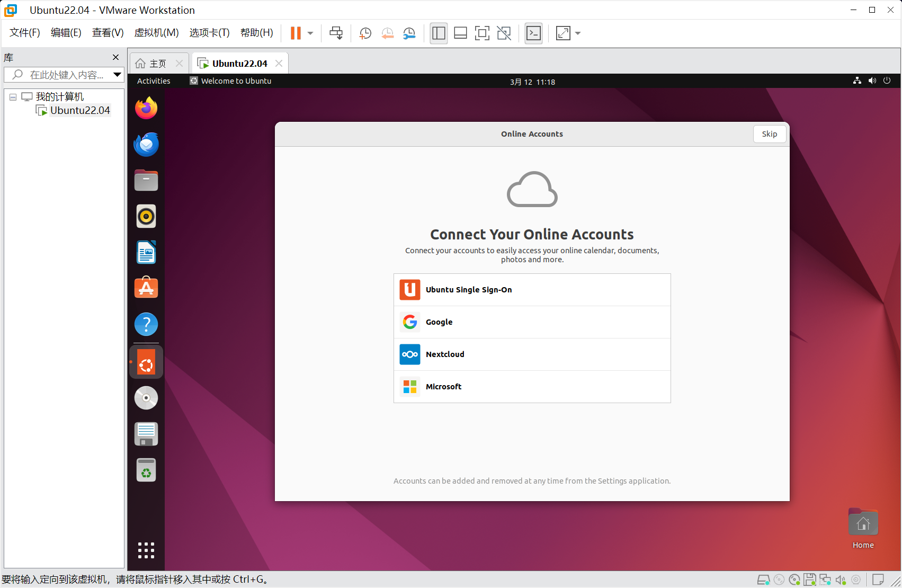Toggle unity mode button in toolbar
Image resolution: width=902 pixels, height=588 pixels.
504,33
